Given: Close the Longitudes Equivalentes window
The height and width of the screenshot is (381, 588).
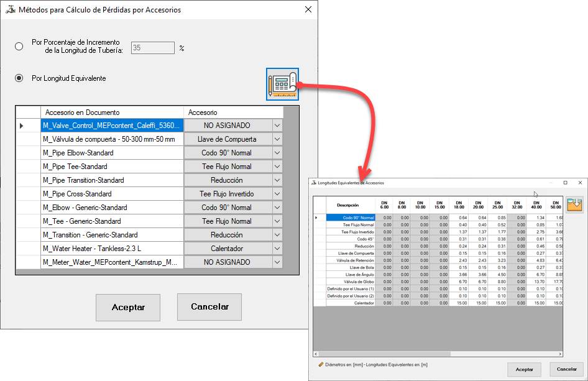Looking at the screenshot, I should [x=580, y=183].
